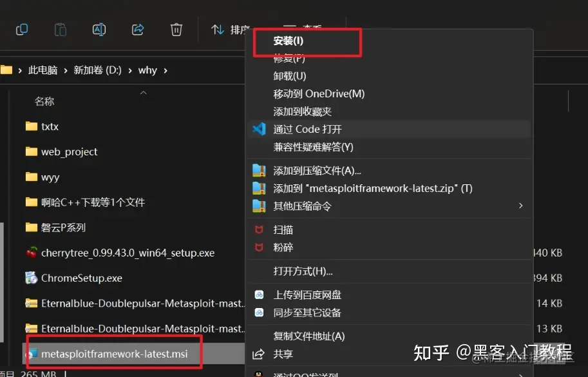Expand chevron after why in breadcrumb
Image resolution: width=588 pixels, height=377 pixels.
[x=166, y=70]
